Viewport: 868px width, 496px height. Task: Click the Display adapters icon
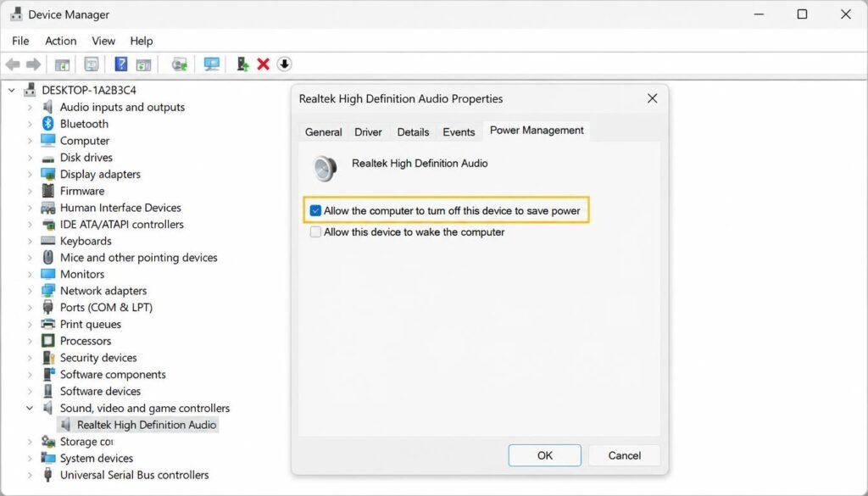click(x=48, y=174)
